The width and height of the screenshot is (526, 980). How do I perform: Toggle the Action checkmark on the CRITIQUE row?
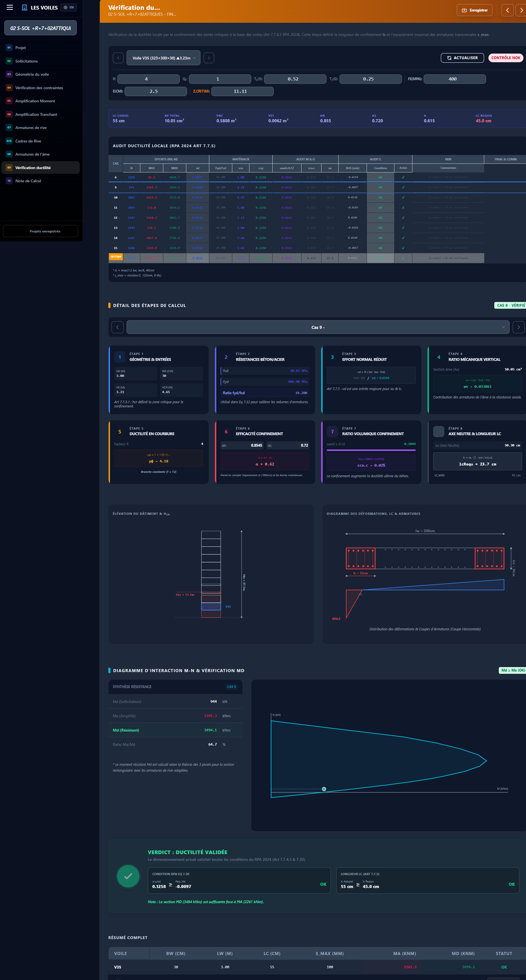pyautogui.click(x=403, y=258)
